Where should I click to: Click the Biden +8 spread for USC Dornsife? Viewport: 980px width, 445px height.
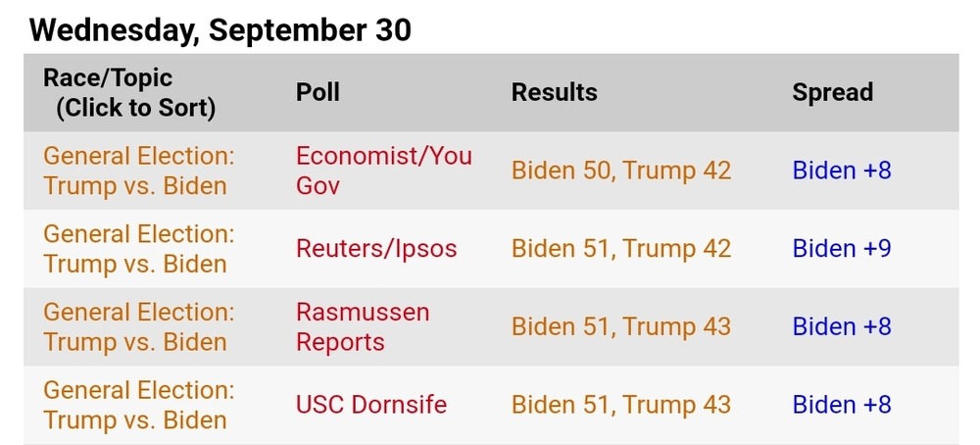coord(842,405)
